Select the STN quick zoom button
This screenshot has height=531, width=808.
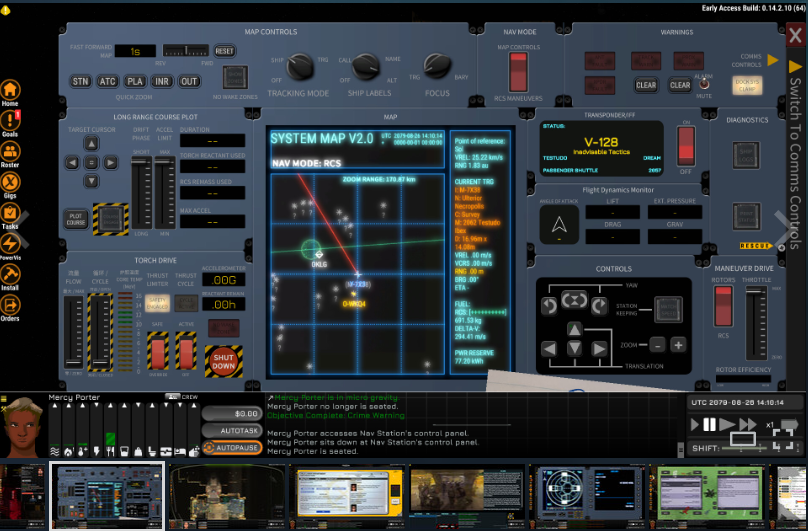80,81
